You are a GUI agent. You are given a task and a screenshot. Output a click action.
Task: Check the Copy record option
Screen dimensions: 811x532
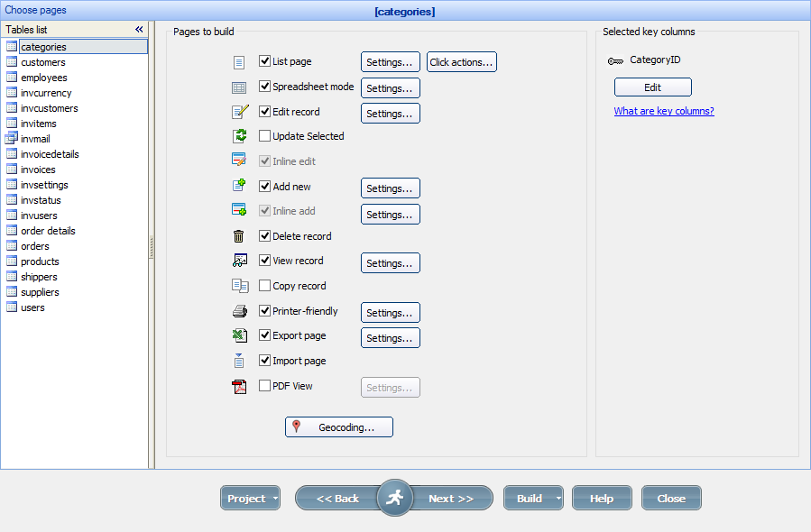pos(265,286)
